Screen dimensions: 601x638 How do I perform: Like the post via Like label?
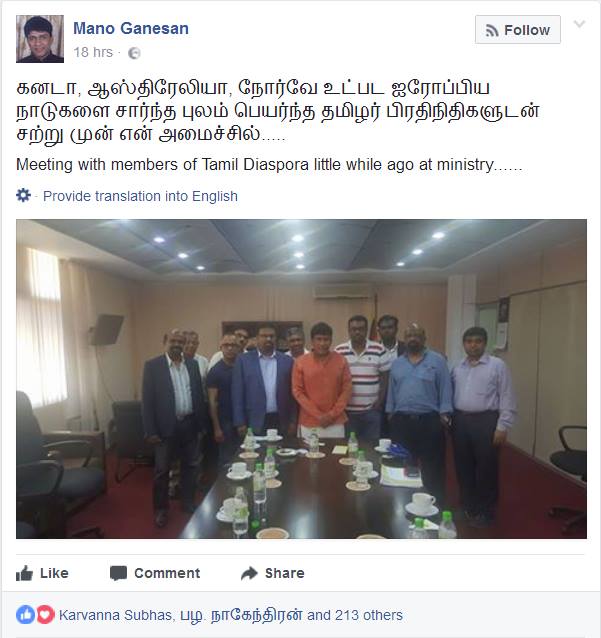54,573
